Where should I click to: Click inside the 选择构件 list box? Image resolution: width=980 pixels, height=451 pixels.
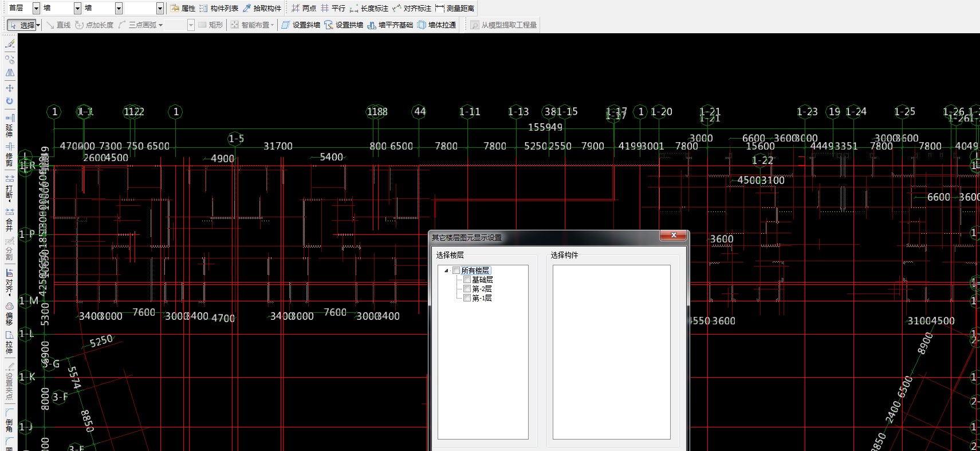click(611, 352)
